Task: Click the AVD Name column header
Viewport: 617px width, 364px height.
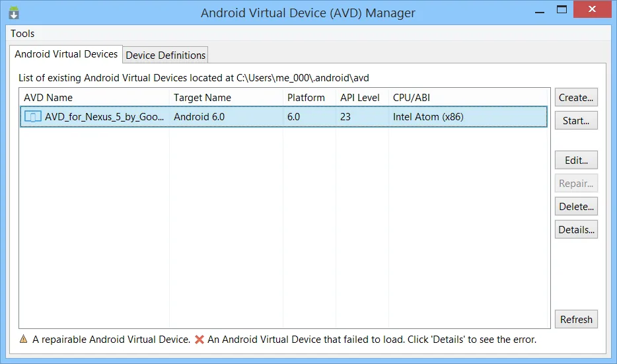Action: click(94, 98)
